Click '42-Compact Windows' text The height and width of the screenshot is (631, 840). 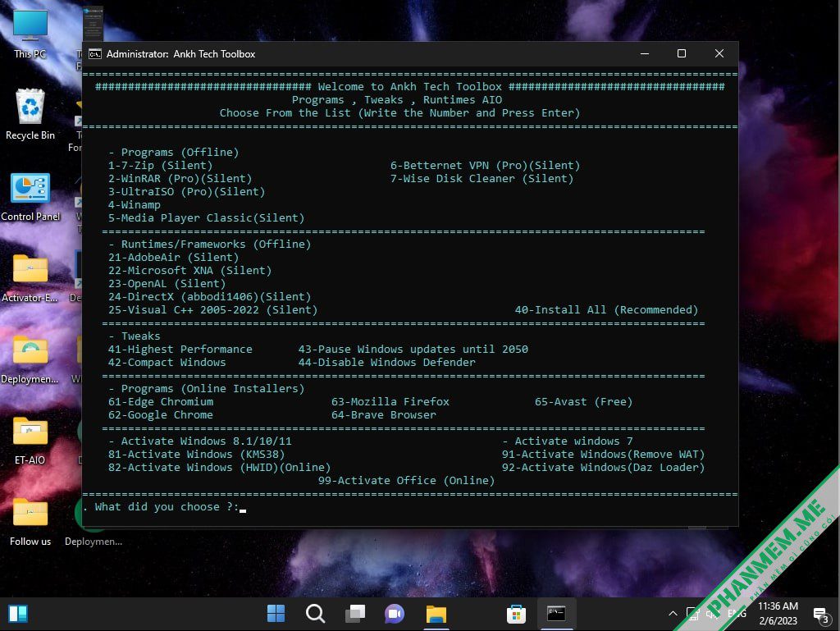[167, 362]
